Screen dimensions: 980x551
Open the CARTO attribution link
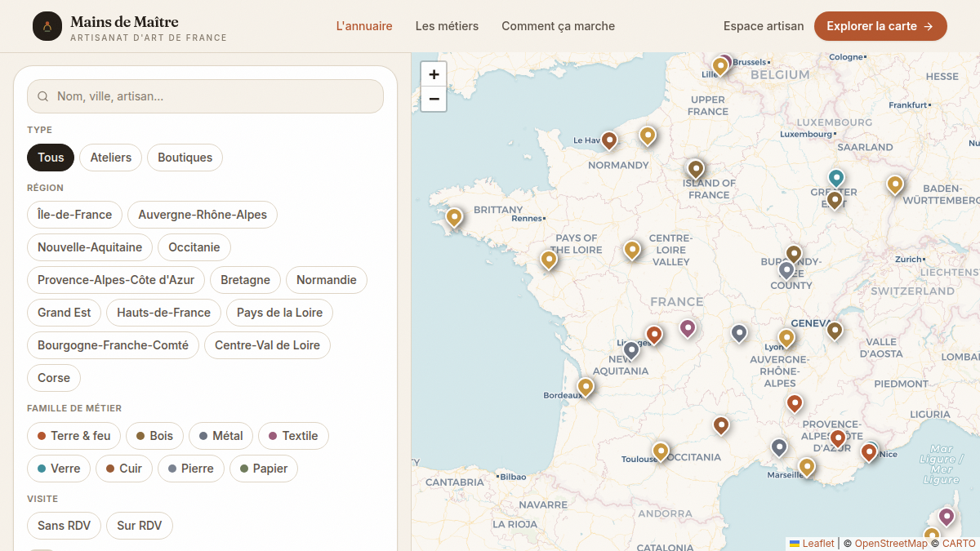click(x=959, y=544)
